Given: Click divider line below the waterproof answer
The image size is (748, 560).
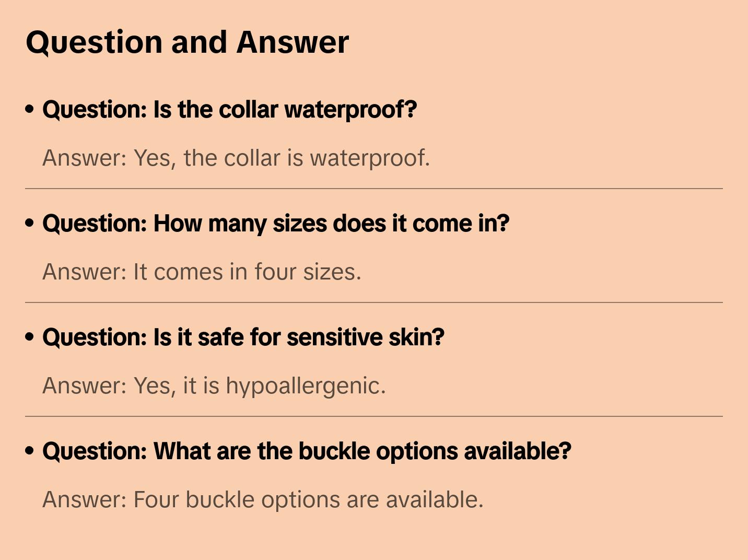Looking at the screenshot, I should point(374,189).
